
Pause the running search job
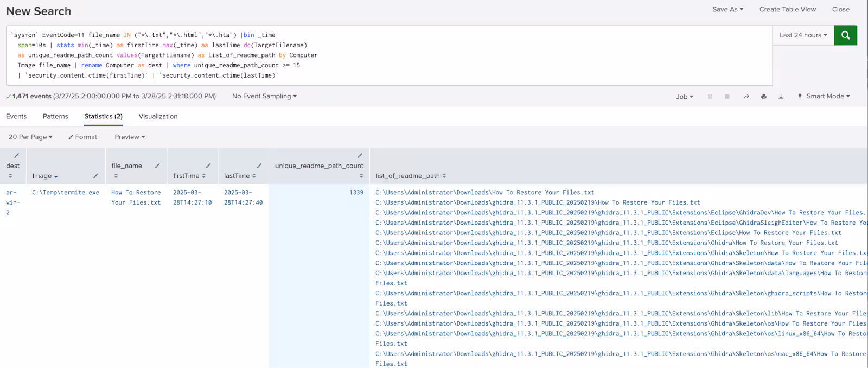coord(710,97)
